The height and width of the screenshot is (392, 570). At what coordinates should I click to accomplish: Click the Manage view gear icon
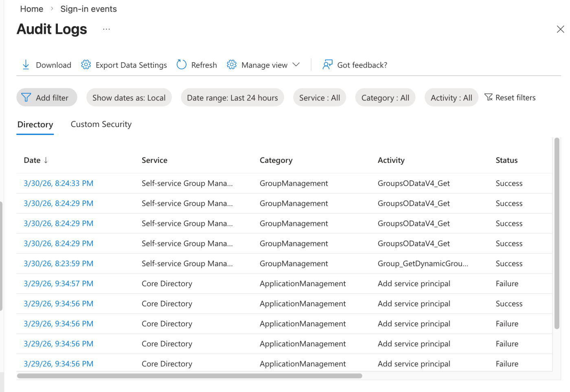pos(232,65)
